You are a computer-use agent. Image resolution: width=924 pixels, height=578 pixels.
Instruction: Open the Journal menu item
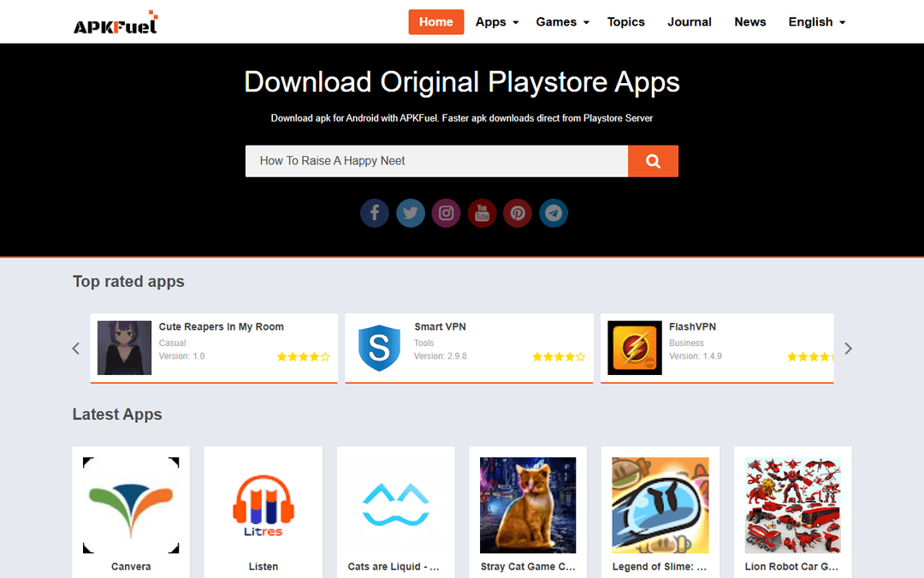pos(690,21)
